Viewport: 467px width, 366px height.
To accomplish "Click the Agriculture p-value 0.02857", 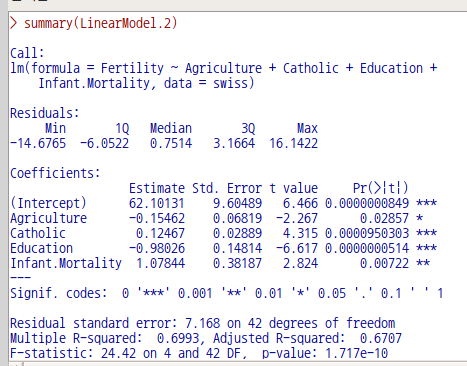I will click(385, 218).
